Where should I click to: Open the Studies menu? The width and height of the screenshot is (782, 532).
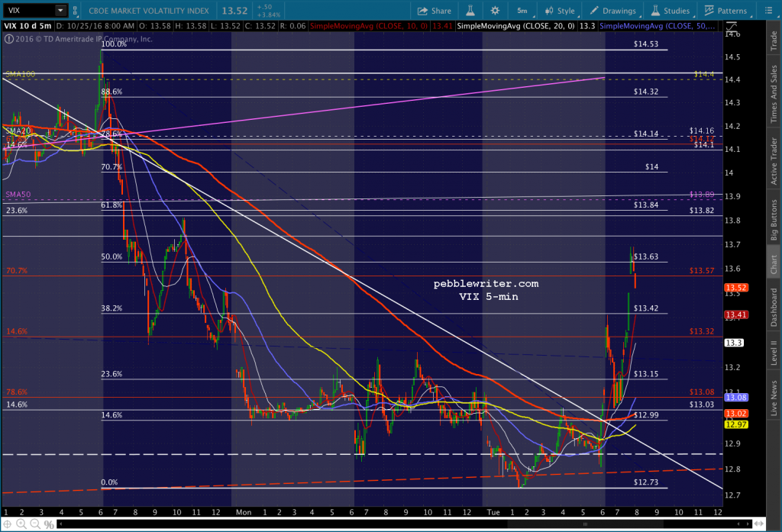671,11
